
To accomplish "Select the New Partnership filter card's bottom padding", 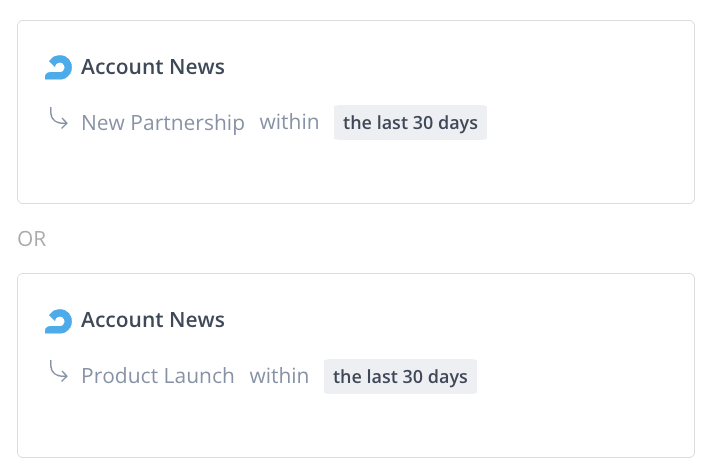I will tap(356, 176).
